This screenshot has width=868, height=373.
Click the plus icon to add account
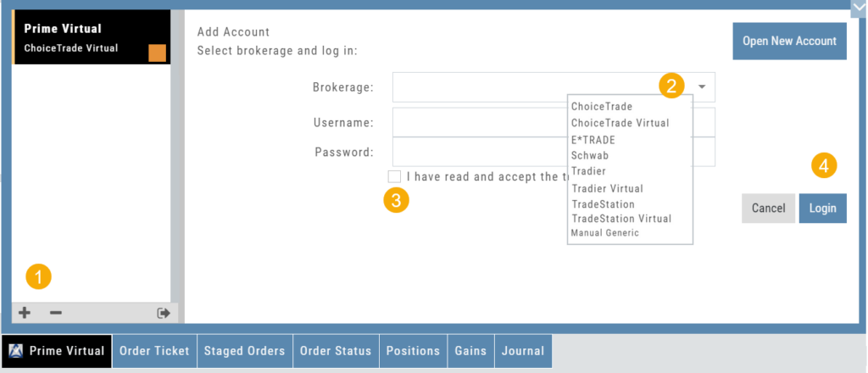(25, 313)
